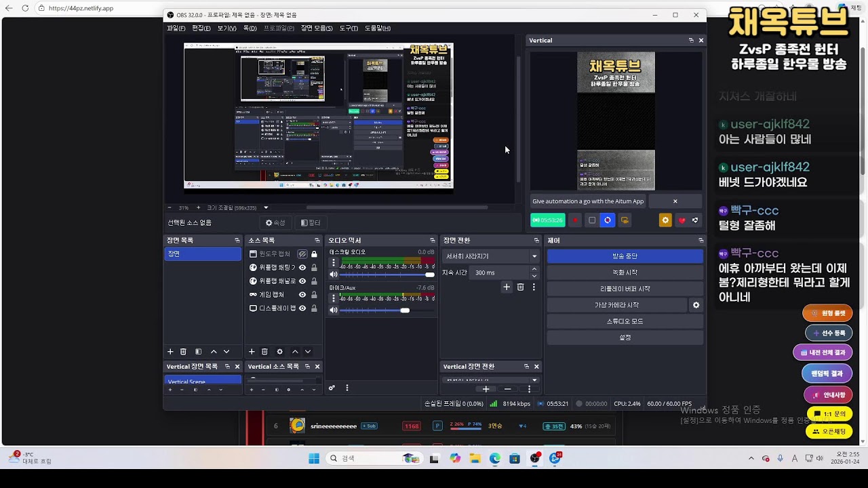Mute 마이크/Aux audio

coord(333,310)
